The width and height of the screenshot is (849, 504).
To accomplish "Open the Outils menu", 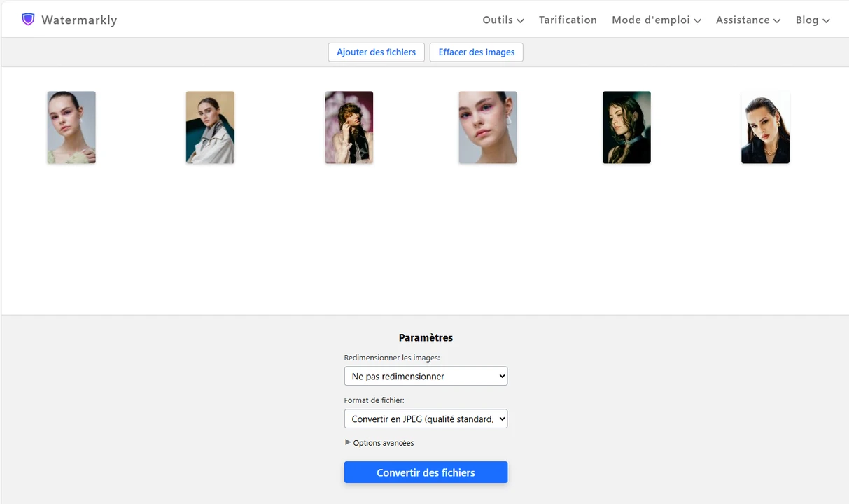I will (x=503, y=20).
